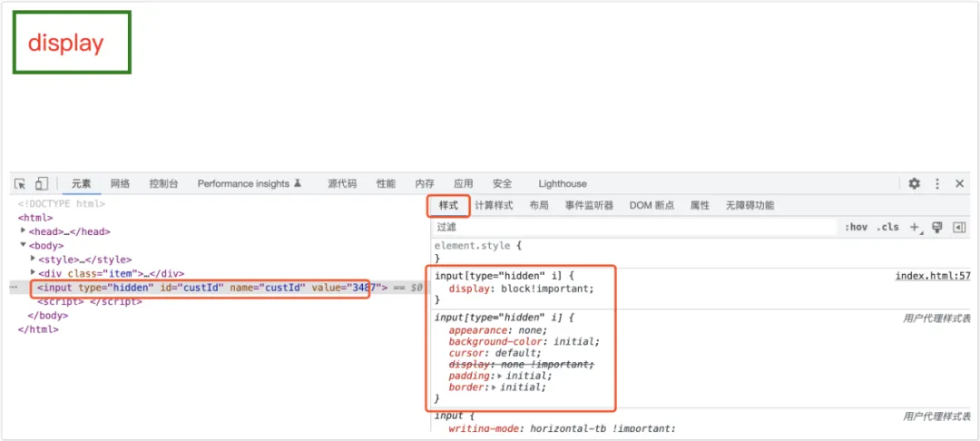Select the !DOCTYPE html line
This screenshot has height=441, width=980.
(x=62, y=203)
